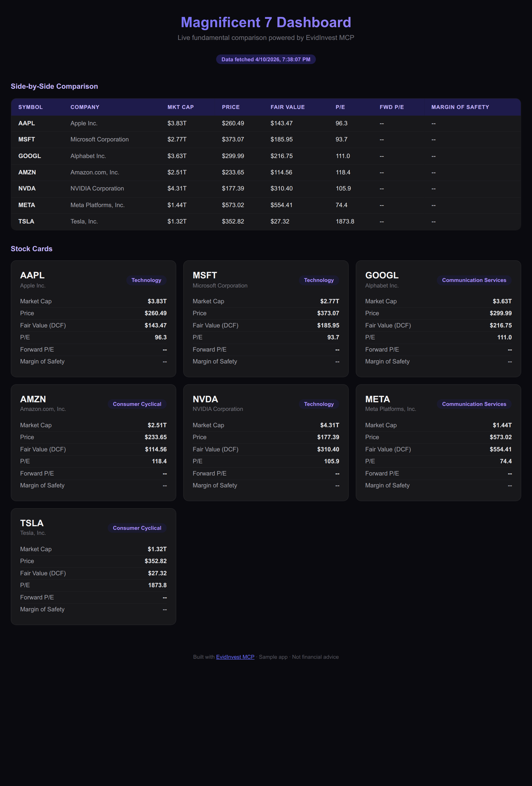Select the PRICE column header
This screenshot has width=532, height=786.
click(231, 107)
